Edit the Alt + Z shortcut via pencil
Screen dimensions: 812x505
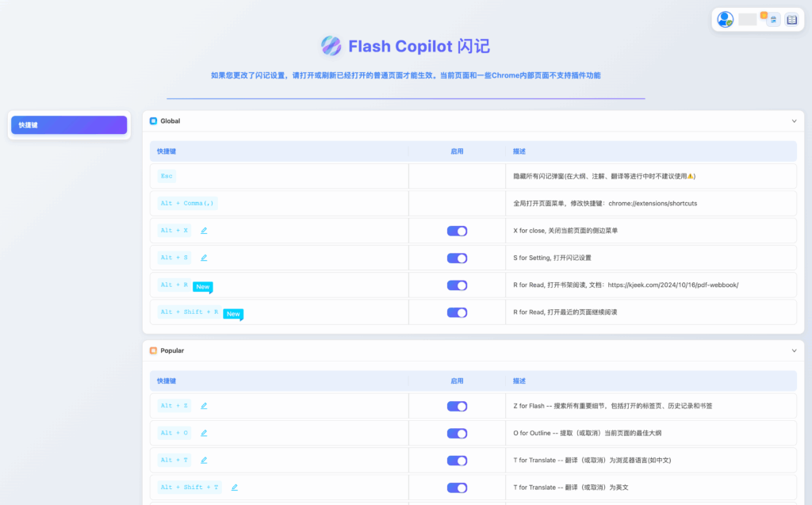(204, 406)
